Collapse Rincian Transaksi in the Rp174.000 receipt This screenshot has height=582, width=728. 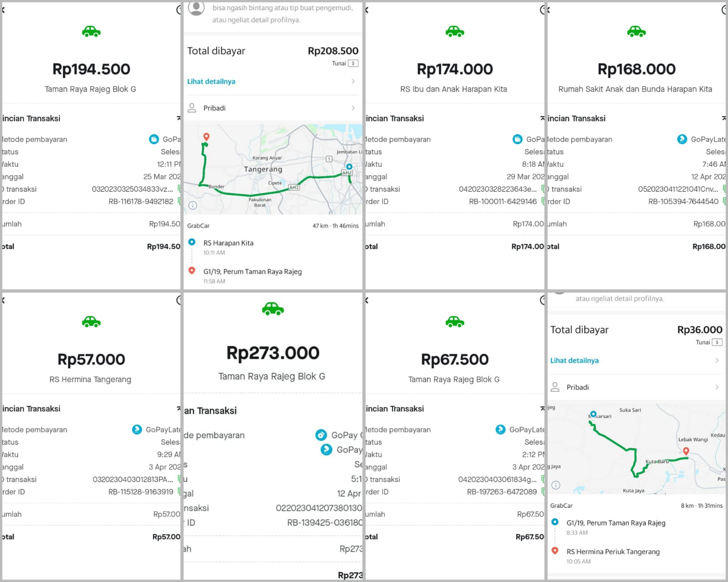(542, 118)
